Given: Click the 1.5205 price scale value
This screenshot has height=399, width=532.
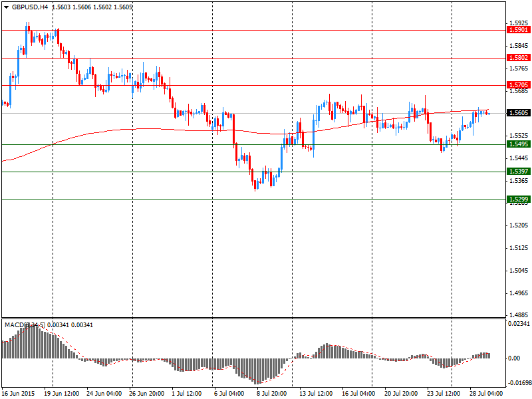Looking at the screenshot, I should pos(519,225).
